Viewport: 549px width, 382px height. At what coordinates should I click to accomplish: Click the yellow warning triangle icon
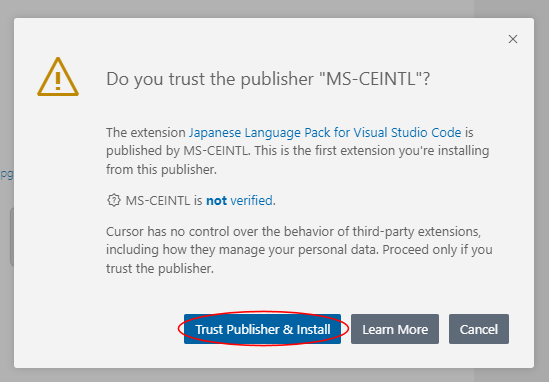(x=58, y=77)
